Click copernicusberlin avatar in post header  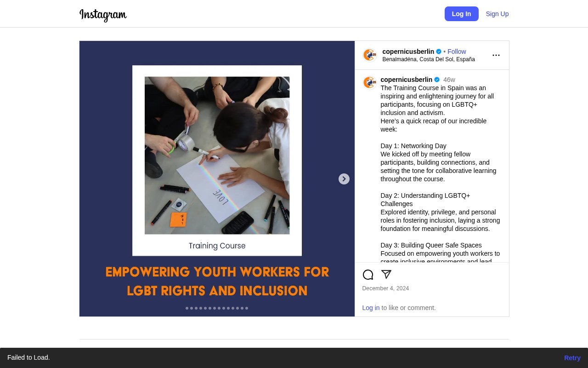click(370, 55)
